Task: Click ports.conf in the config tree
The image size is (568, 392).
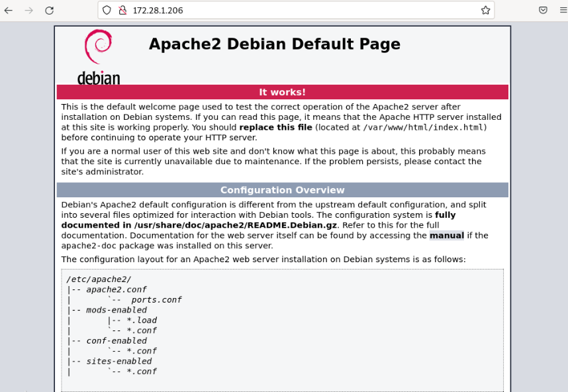Action: point(156,300)
